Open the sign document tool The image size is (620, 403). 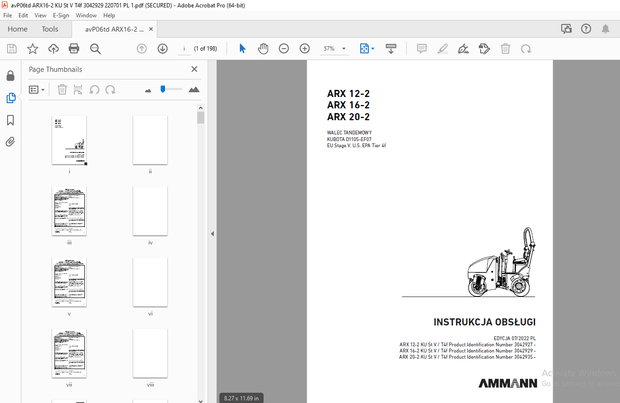point(463,49)
